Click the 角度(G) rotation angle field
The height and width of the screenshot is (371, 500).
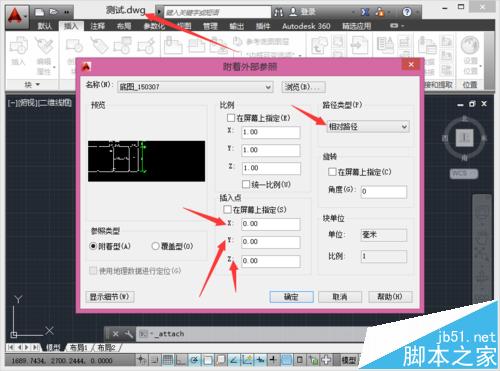click(x=384, y=191)
